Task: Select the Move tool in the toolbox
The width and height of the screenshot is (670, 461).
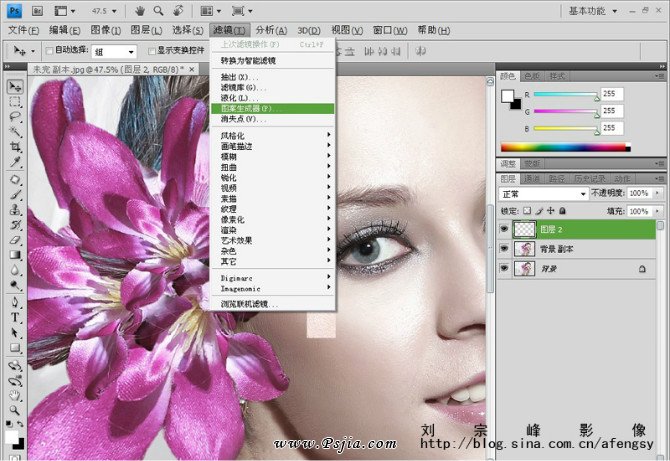Action: point(15,86)
